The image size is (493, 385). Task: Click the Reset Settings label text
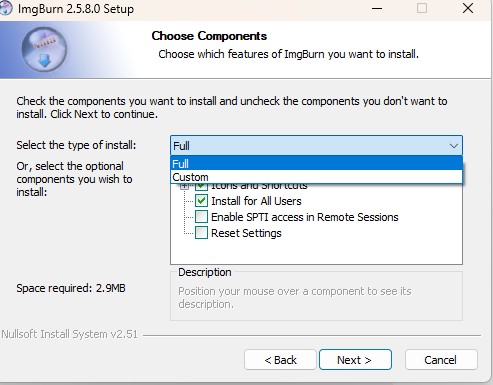pyautogui.click(x=246, y=233)
